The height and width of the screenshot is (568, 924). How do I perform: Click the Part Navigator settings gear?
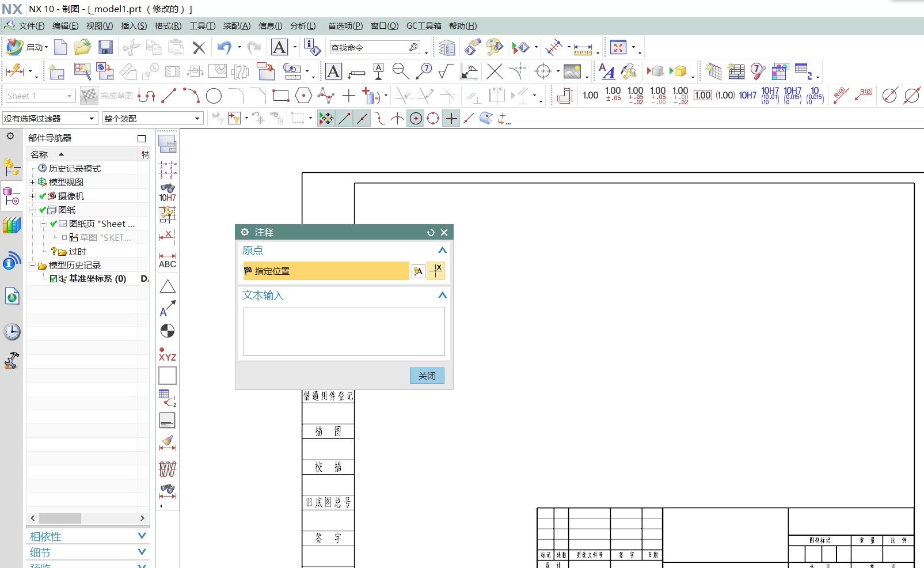(x=10, y=137)
